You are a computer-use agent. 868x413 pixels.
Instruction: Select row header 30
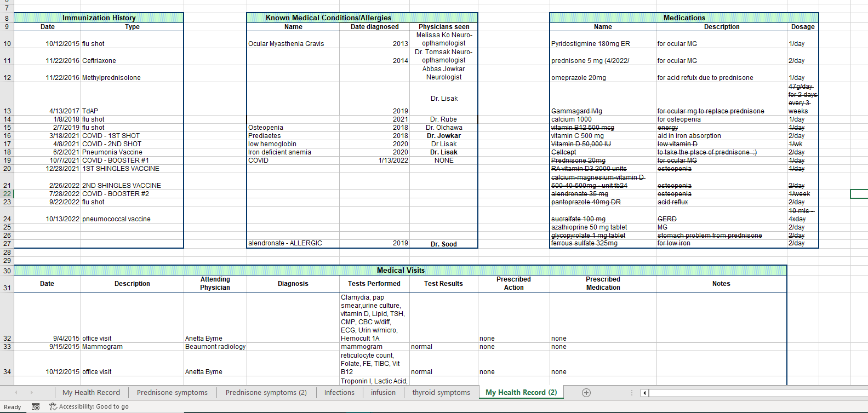coord(7,271)
